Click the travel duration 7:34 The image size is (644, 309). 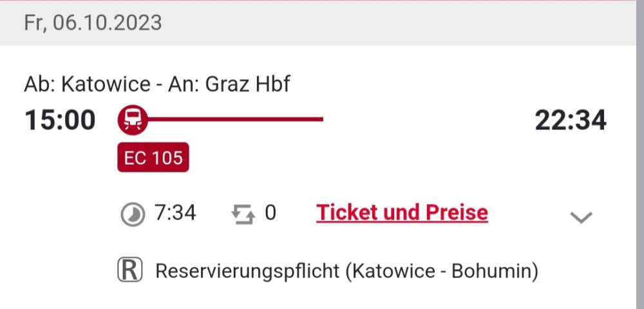coord(175,212)
